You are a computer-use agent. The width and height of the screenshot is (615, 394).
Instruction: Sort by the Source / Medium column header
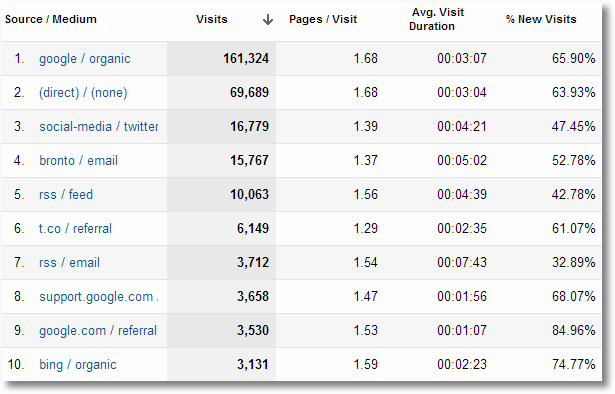[x=51, y=19]
